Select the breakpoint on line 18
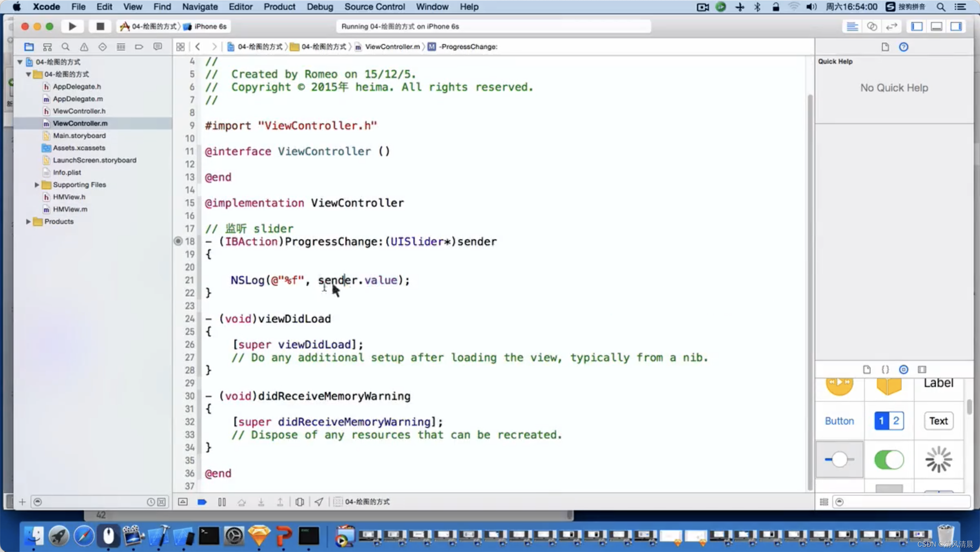This screenshot has width=980, height=552. tap(178, 241)
